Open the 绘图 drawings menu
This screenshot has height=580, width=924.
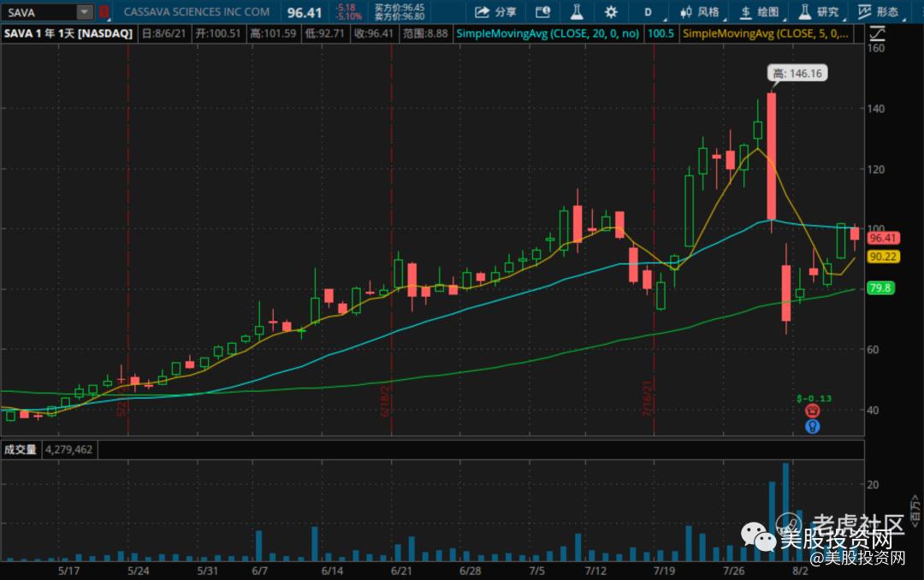coord(761,12)
